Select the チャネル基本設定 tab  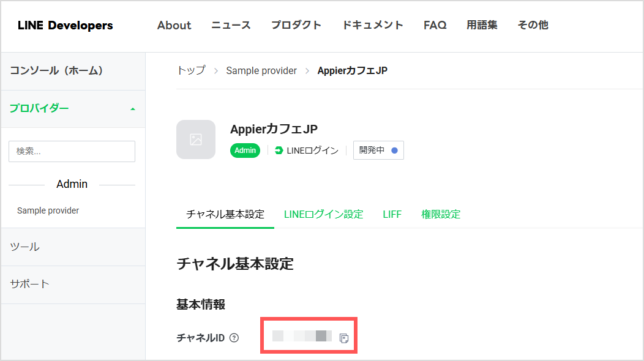pos(225,214)
